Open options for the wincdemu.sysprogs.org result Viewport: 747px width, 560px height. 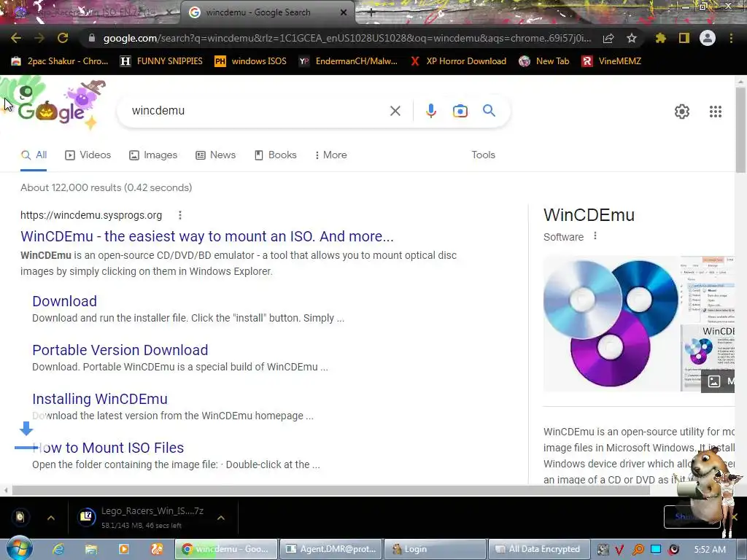180,215
